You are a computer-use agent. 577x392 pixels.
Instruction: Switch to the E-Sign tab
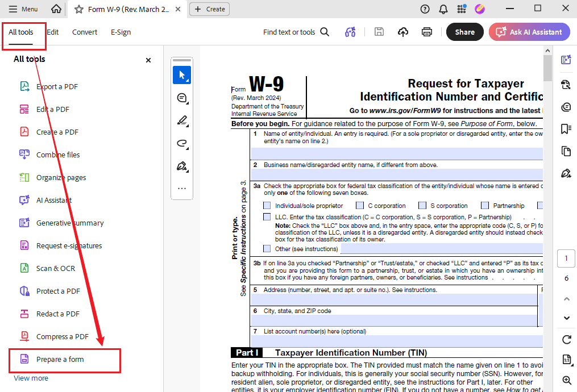coord(121,32)
